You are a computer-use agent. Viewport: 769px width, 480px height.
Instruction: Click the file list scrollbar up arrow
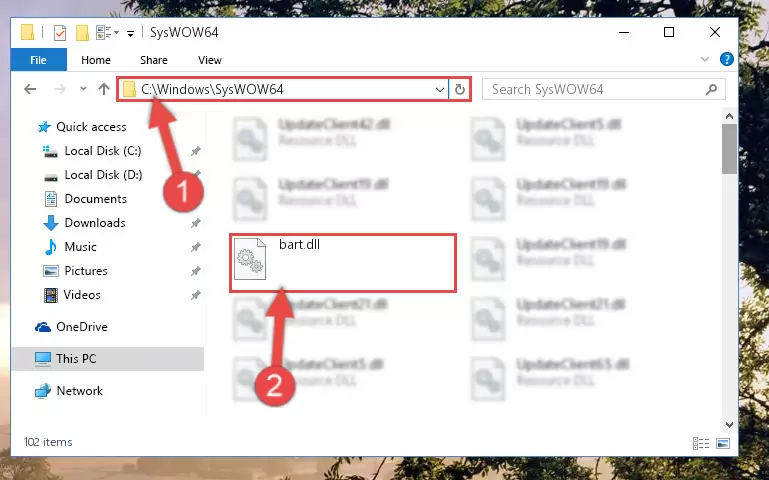(x=729, y=117)
